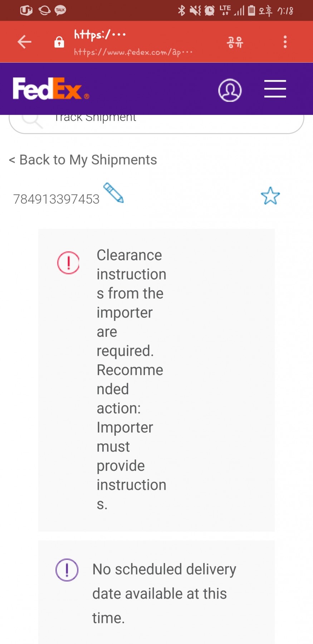The height and width of the screenshot is (644, 313).
Task: Click the FedEx logo
Action: (x=51, y=89)
